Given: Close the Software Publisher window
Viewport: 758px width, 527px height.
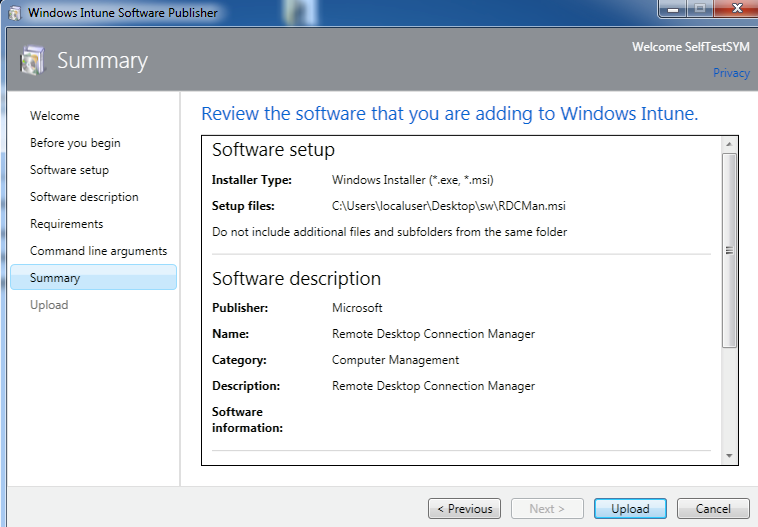Looking at the screenshot, I should (x=736, y=8).
